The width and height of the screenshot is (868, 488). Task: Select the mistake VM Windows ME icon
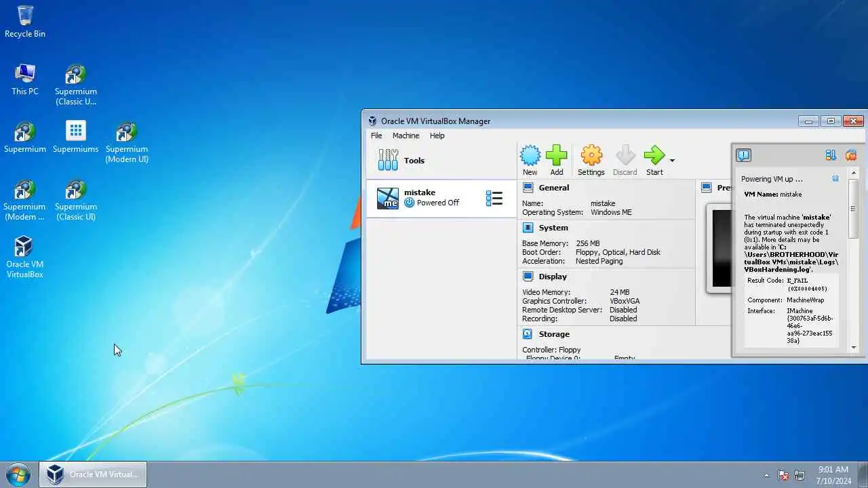(388, 199)
